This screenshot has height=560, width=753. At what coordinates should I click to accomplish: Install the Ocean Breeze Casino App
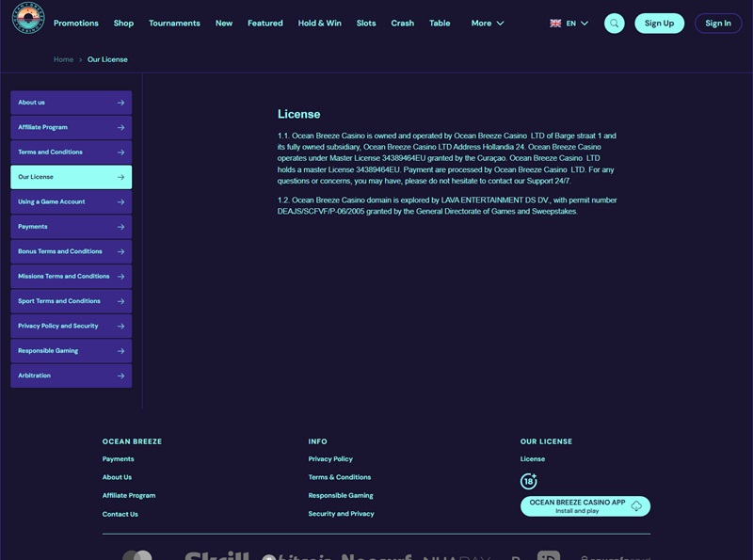[x=585, y=506]
